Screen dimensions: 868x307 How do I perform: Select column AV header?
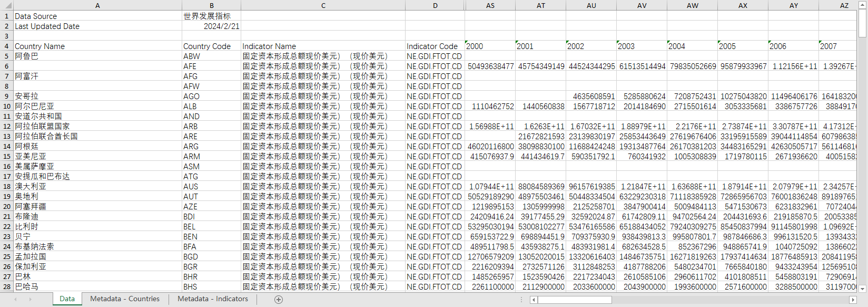(642, 5)
